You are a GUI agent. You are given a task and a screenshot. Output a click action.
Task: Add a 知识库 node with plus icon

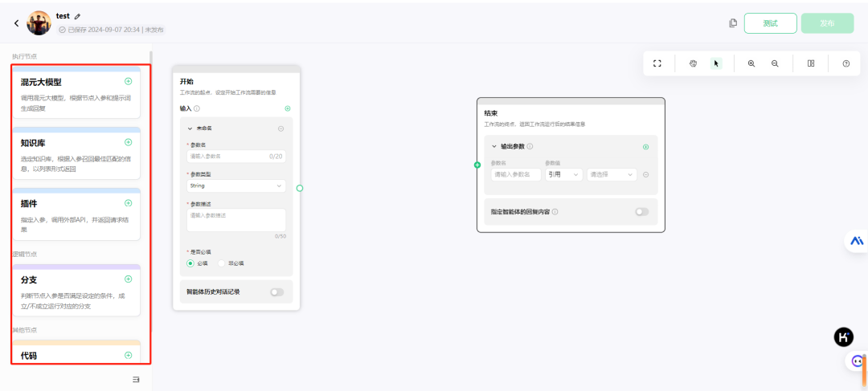128,142
